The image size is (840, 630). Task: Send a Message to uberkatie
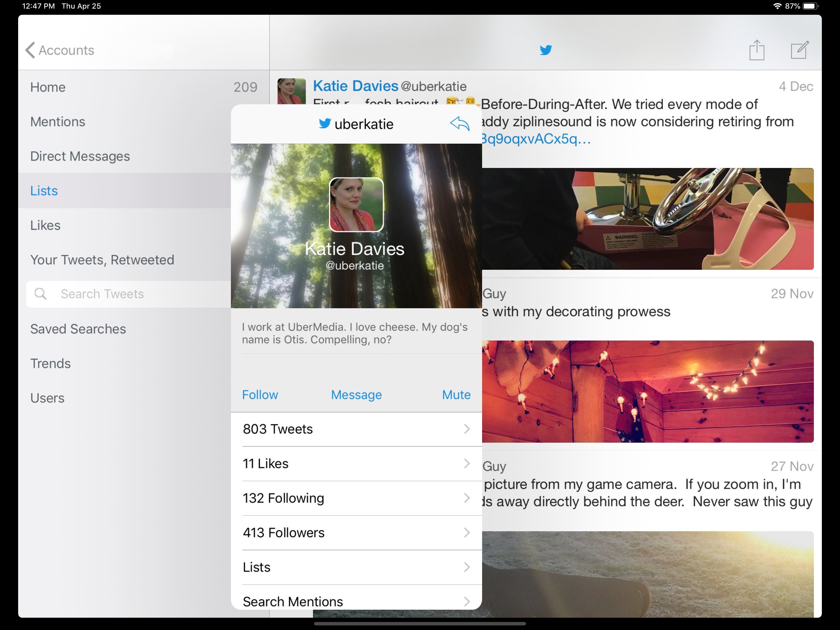pos(356,395)
